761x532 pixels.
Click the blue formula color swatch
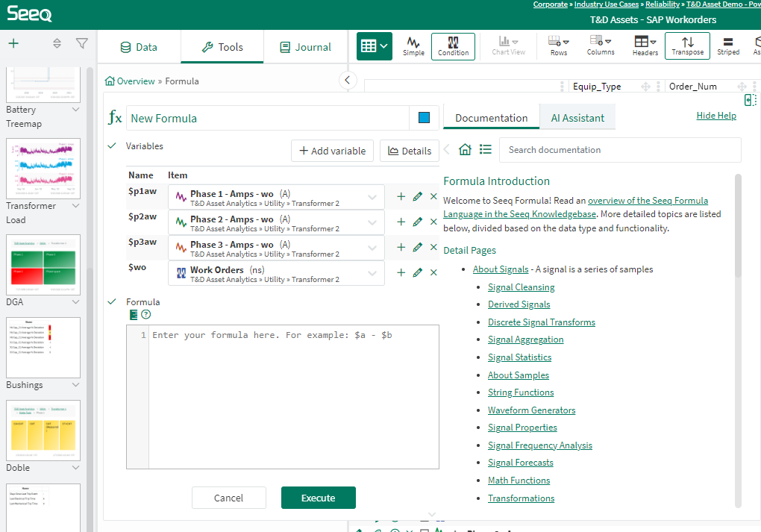425,118
